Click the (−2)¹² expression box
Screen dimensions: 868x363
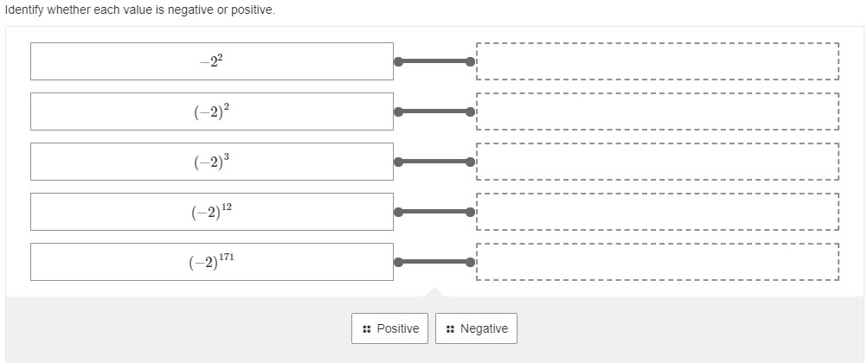pos(211,212)
